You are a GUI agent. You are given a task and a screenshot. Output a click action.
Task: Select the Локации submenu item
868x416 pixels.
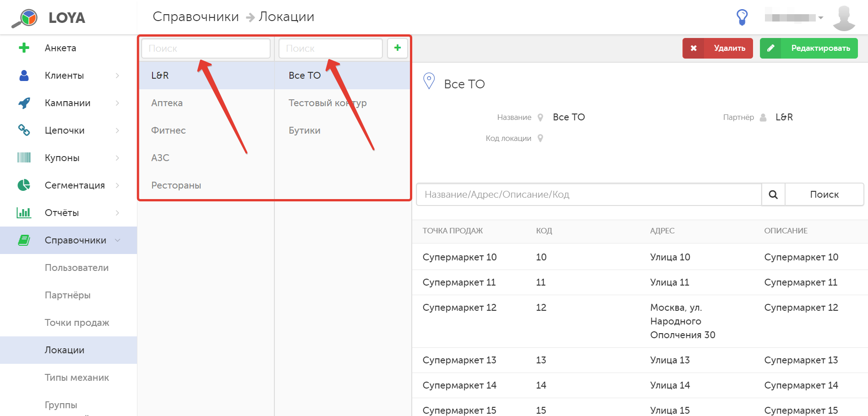pyautogui.click(x=69, y=350)
